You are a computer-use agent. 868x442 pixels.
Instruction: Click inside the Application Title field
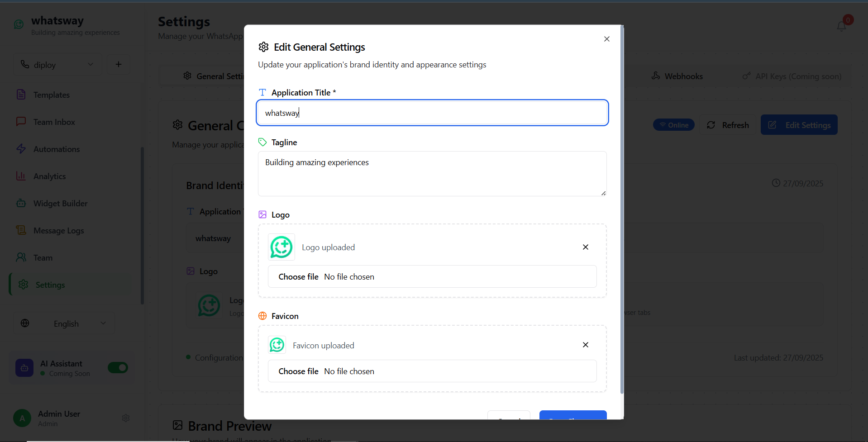pyautogui.click(x=432, y=113)
